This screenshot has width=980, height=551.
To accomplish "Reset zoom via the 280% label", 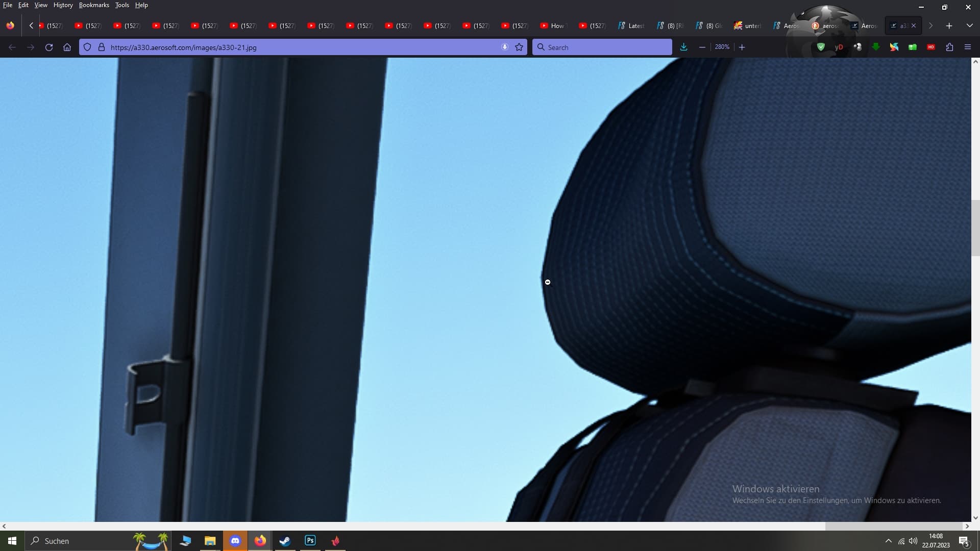I will pyautogui.click(x=722, y=47).
